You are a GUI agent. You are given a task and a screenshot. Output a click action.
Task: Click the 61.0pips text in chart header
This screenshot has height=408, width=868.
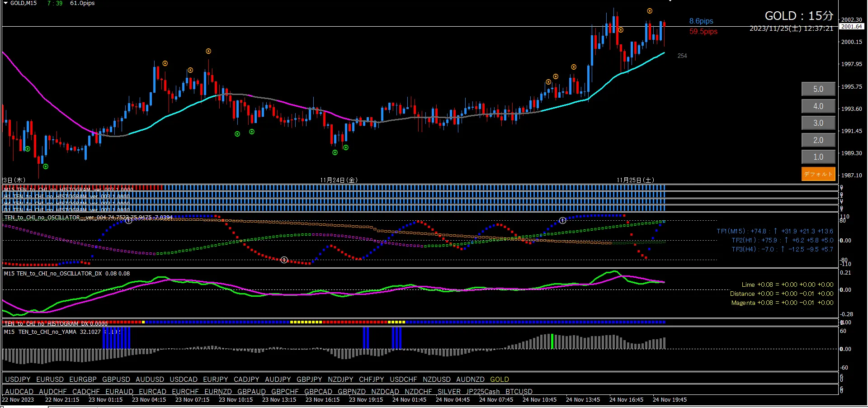click(82, 3)
